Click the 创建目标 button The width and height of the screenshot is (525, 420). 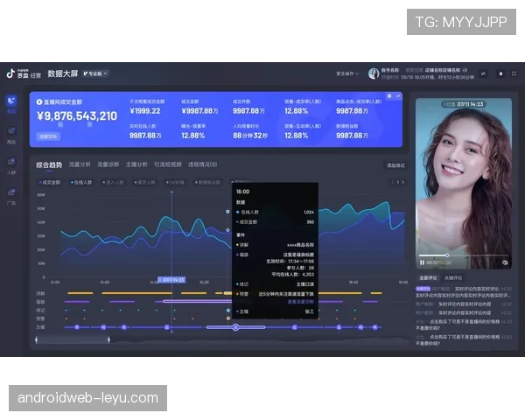click(48, 136)
